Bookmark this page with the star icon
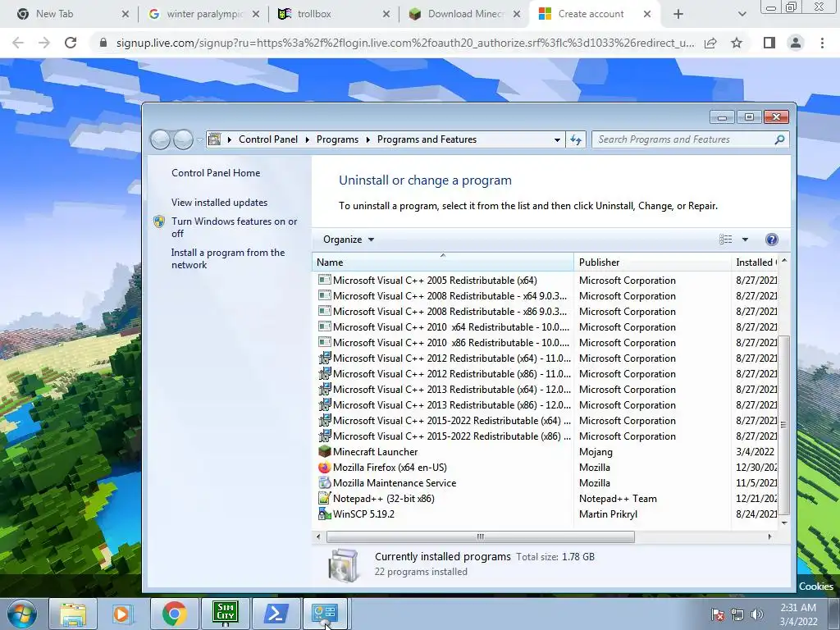Viewport: 840px width, 630px height. click(737, 43)
